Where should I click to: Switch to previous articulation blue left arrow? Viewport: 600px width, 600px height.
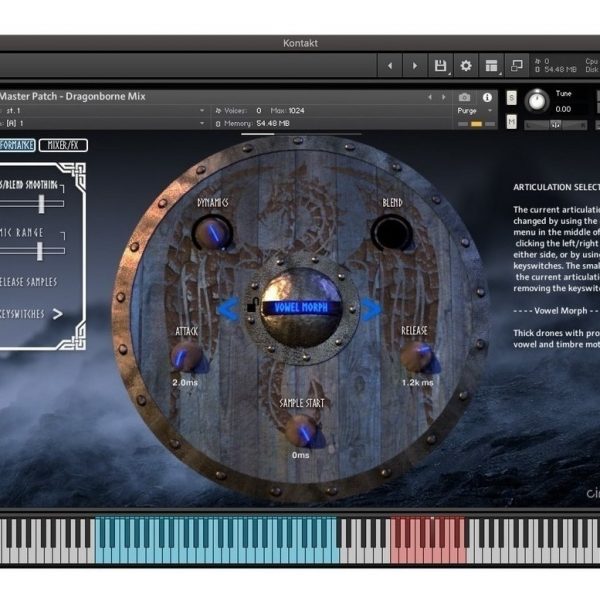click(x=228, y=309)
